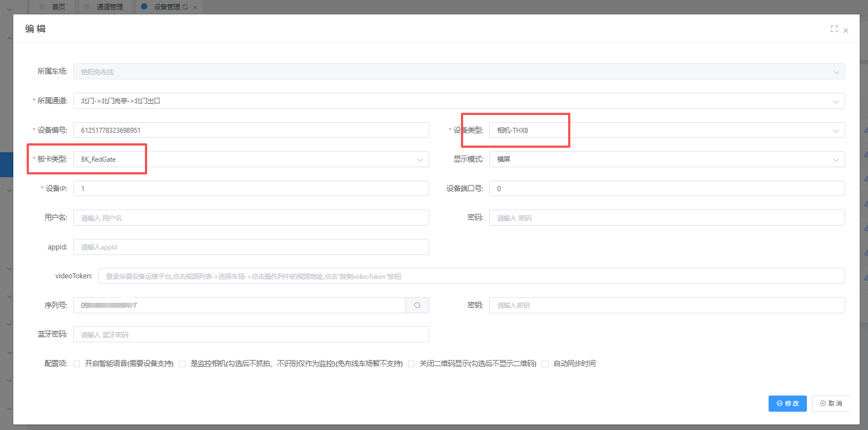
Task: Toggle 关闭二维码显示 checkbox
Action: click(412, 364)
